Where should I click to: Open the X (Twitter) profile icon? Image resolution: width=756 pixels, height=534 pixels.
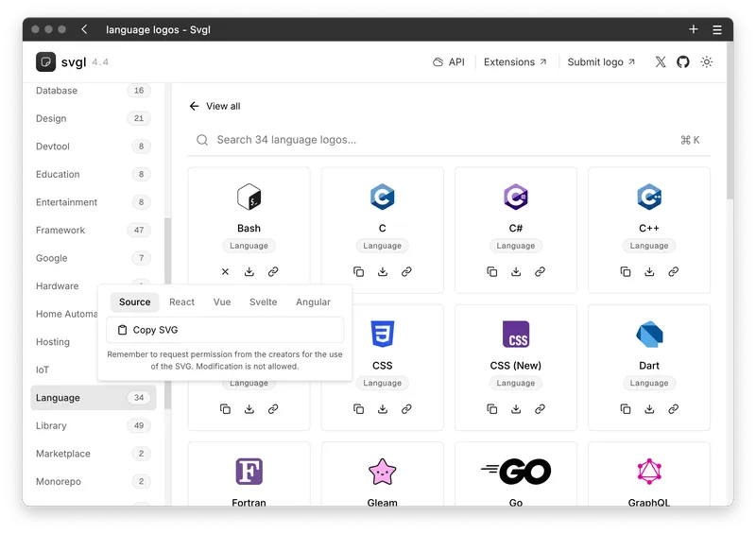[x=661, y=61]
